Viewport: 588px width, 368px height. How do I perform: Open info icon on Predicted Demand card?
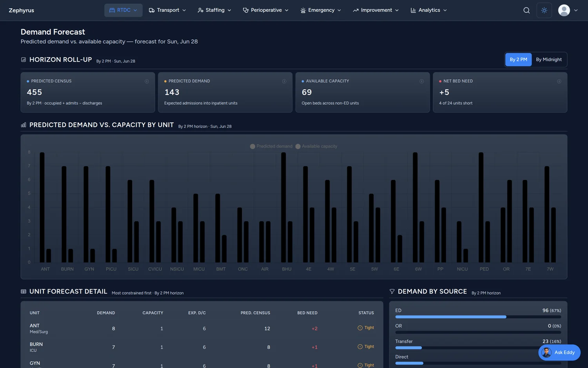284,81
